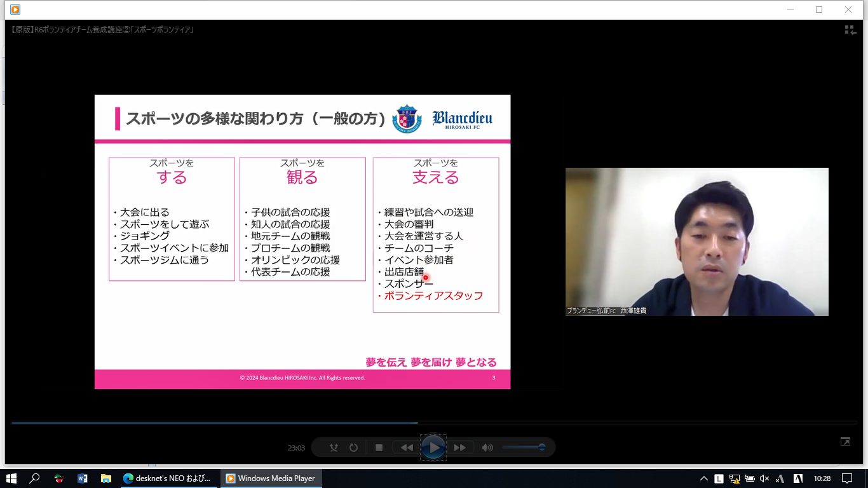The image size is (868, 488).
Task: Open the Windows notification center
Action: (846, 478)
